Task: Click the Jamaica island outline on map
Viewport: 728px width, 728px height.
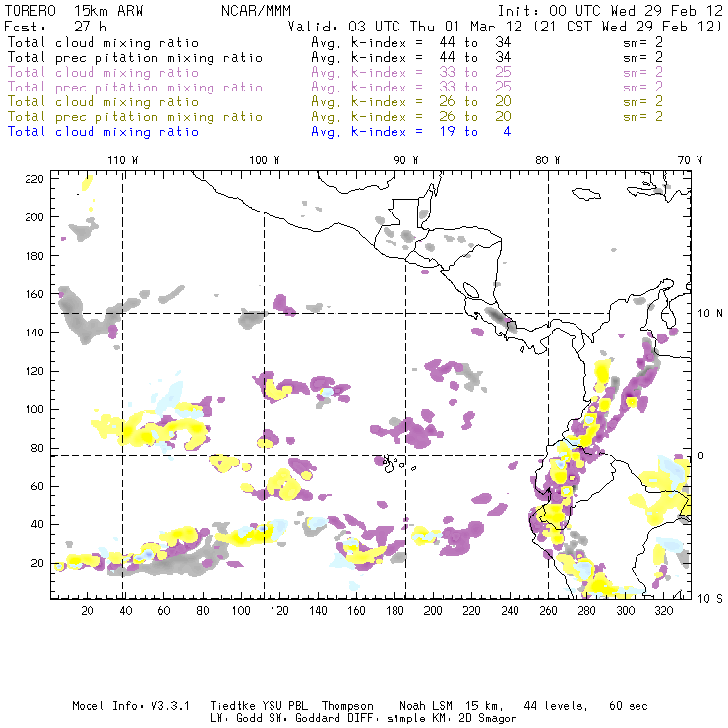Action: pyautogui.click(x=586, y=193)
